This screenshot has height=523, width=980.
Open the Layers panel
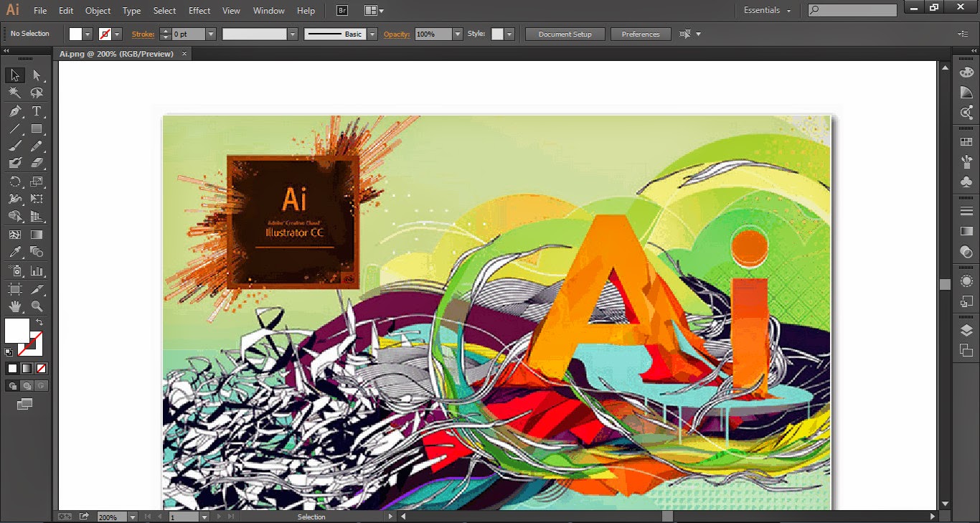click(x=966, y=330)
